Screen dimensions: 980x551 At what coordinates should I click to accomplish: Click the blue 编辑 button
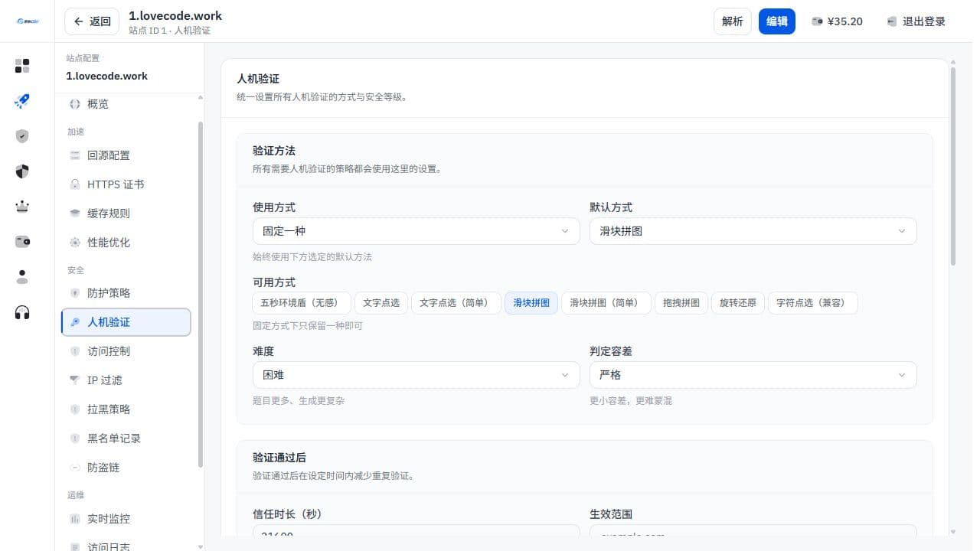(x=777, y=21)
